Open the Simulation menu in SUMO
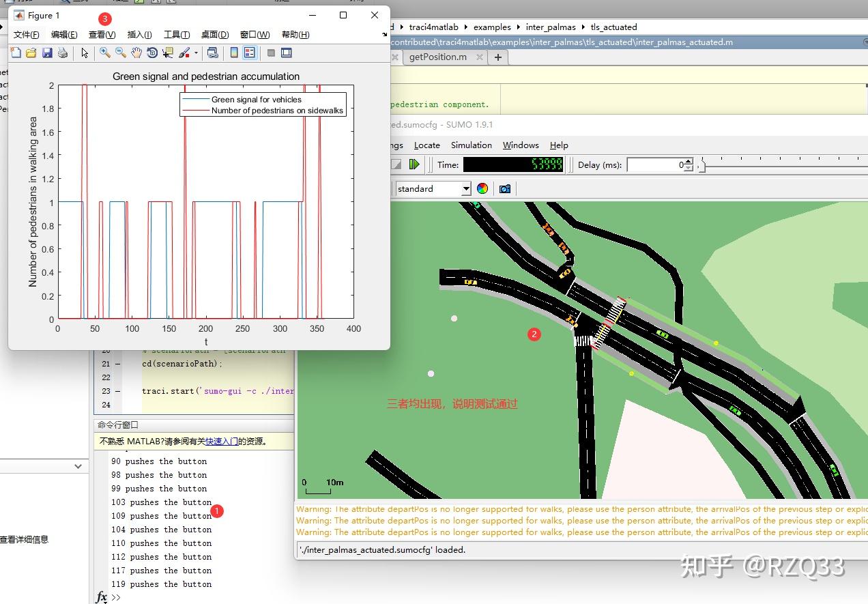The width and height of the screenshot is (868, 604). 471,145
